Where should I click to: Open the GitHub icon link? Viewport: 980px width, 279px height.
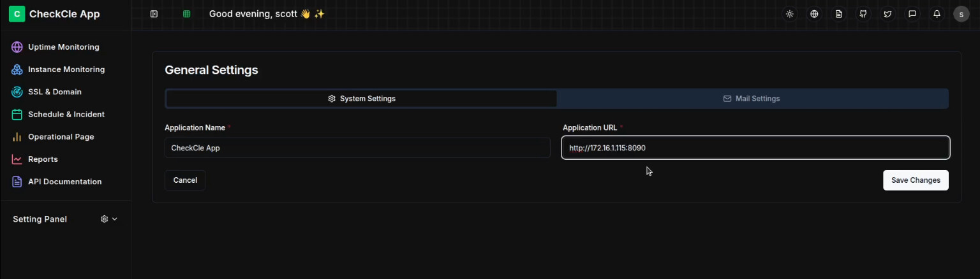[x=863, y=13]
